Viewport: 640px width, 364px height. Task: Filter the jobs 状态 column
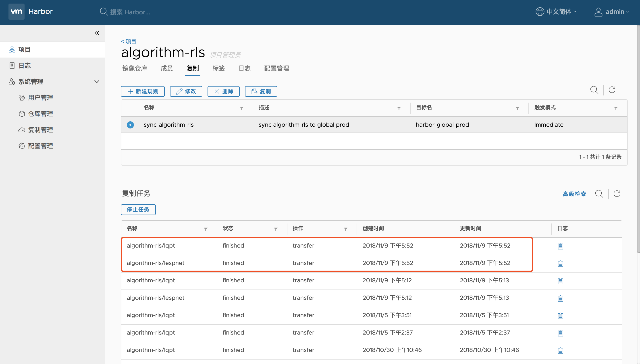276,229
